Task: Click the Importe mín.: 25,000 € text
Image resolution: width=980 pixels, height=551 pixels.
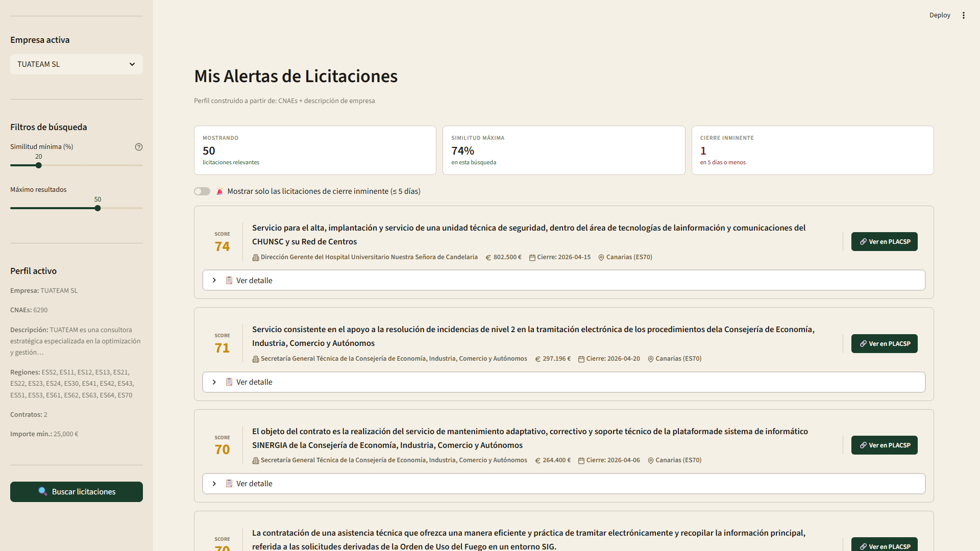Action: pos(44,434)
